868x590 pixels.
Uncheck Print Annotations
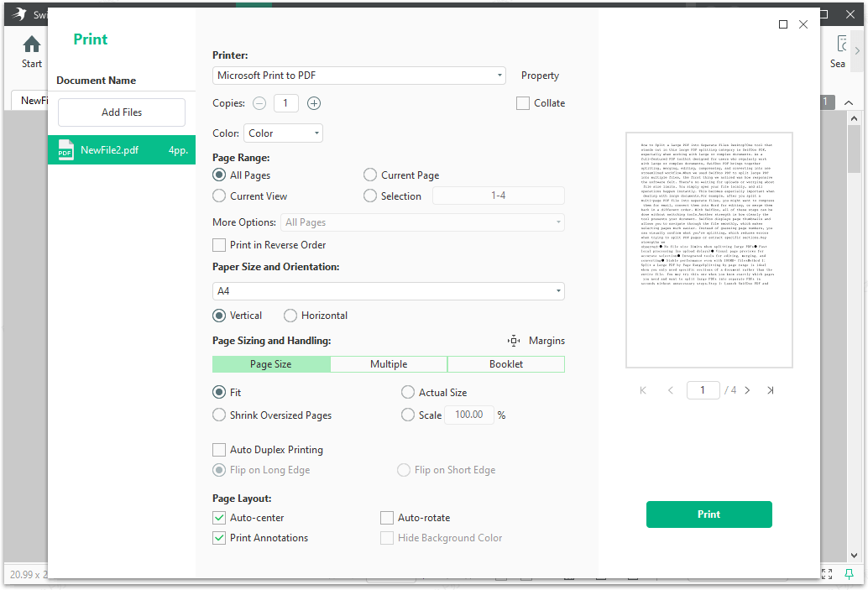[219, 537]
